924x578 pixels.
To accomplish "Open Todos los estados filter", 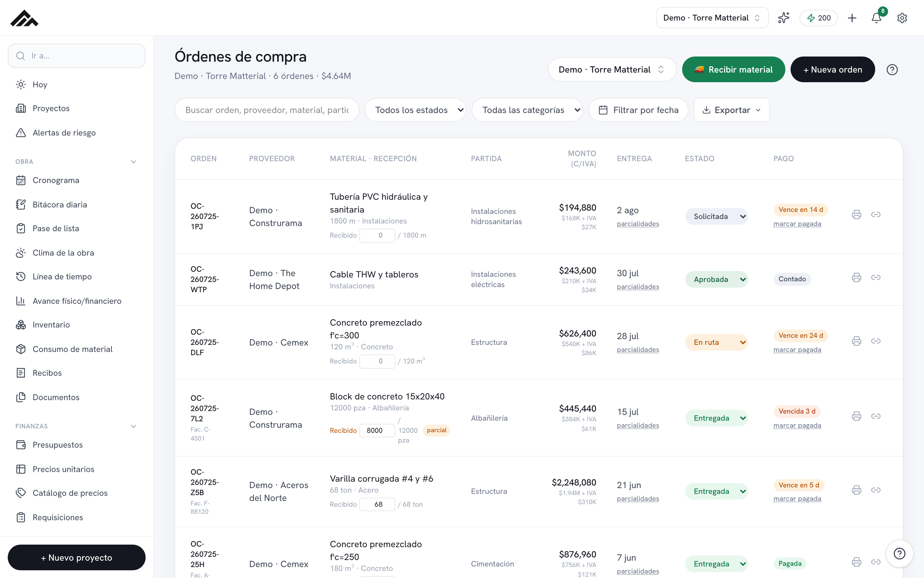I will pyautogui.click(x=415, y=110).
